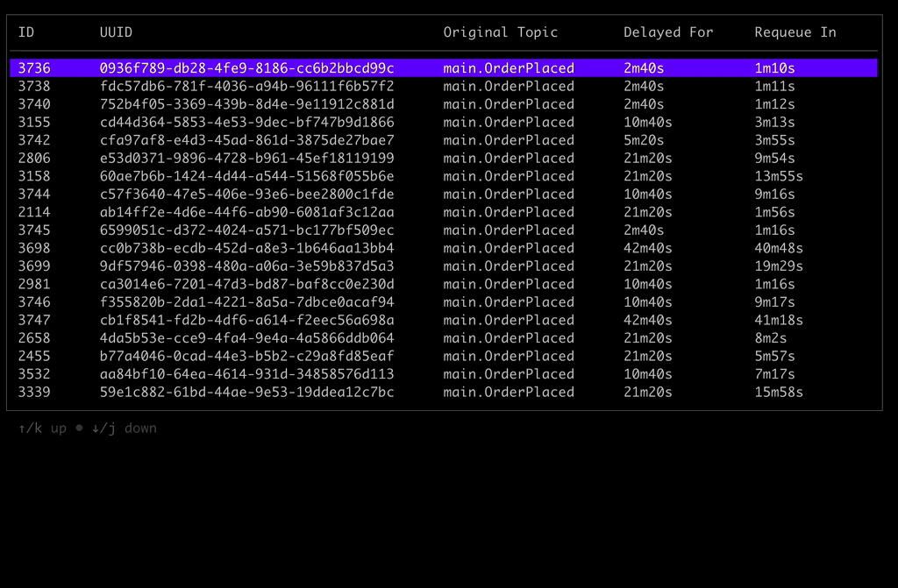The width and height of the screenshot is (898, 588).
Task: Click row ID 3744
Action: [443, 194]
